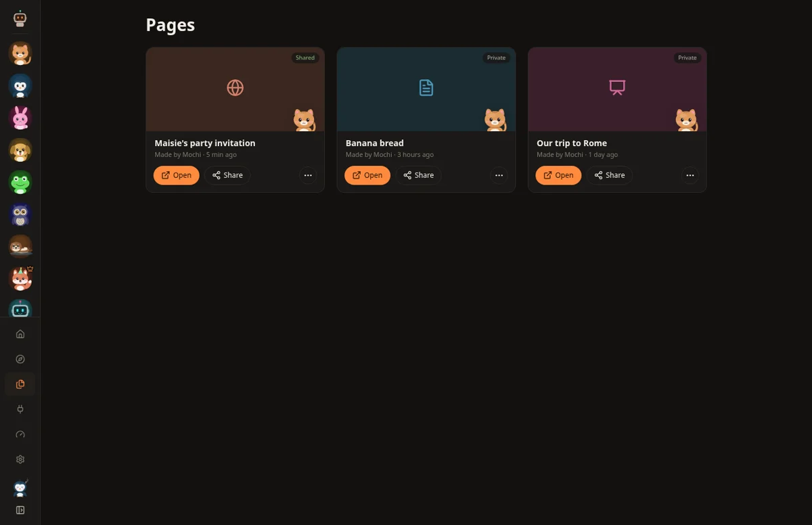Share the Banana bread page
This screenshot has height=525, width=812.
(418, 175)
